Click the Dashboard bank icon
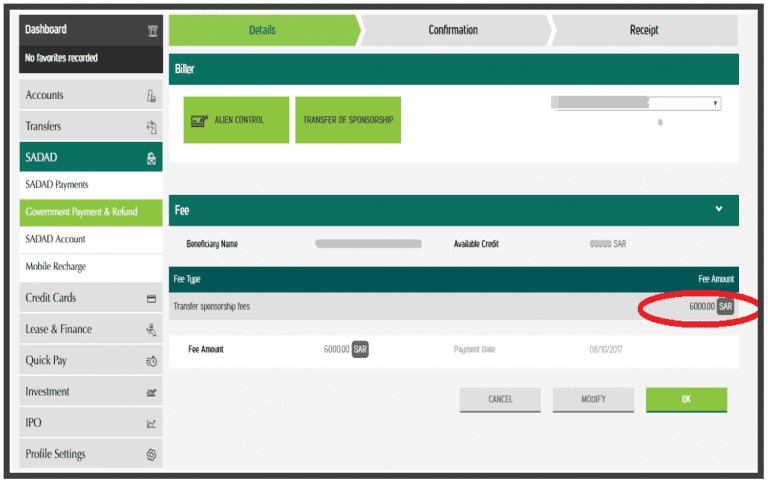768x483 pixels. point(151,30)
